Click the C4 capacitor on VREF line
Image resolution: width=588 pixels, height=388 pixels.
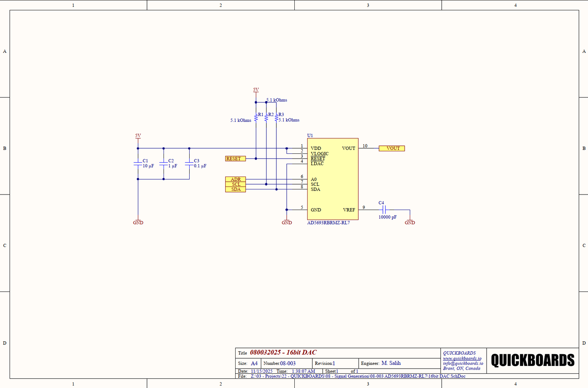(384, 210)
